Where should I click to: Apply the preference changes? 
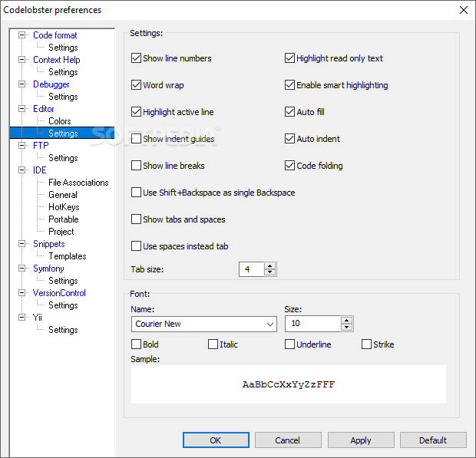tap(361, 440)
